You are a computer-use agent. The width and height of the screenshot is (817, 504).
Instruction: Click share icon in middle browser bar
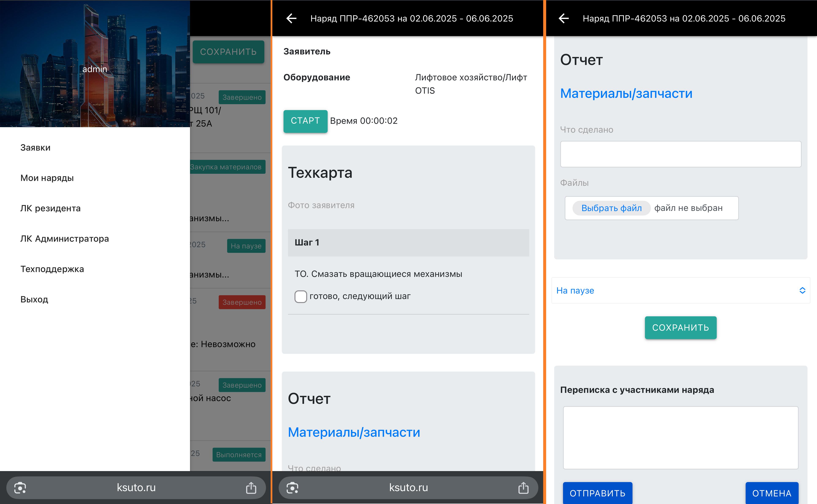(x=523, y=488)
